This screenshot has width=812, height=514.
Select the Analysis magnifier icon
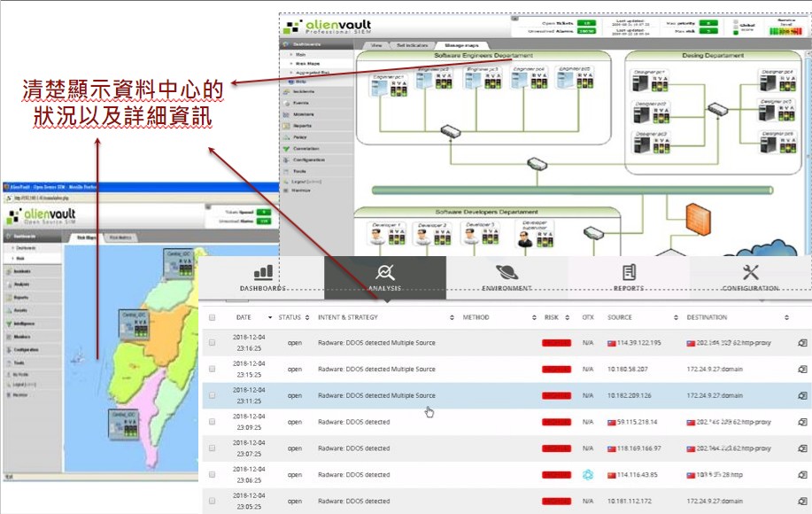(x=384, y=273)
